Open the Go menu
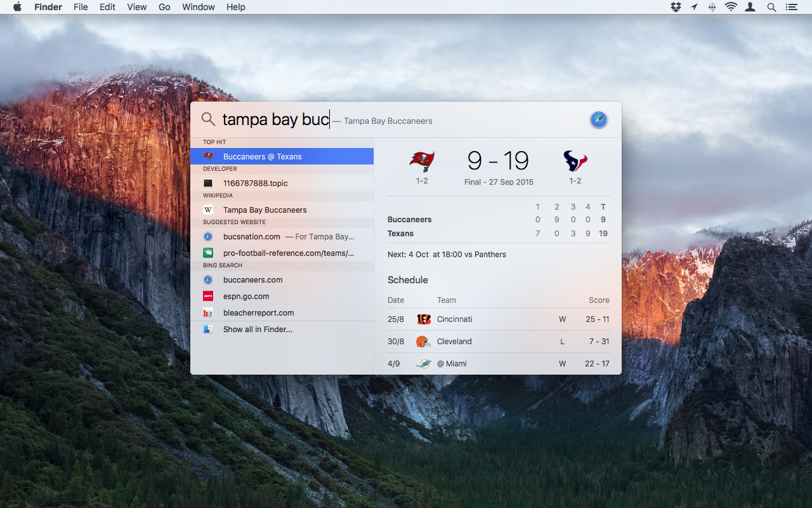Viewport: 812px width, 508px height. point(164,7)
